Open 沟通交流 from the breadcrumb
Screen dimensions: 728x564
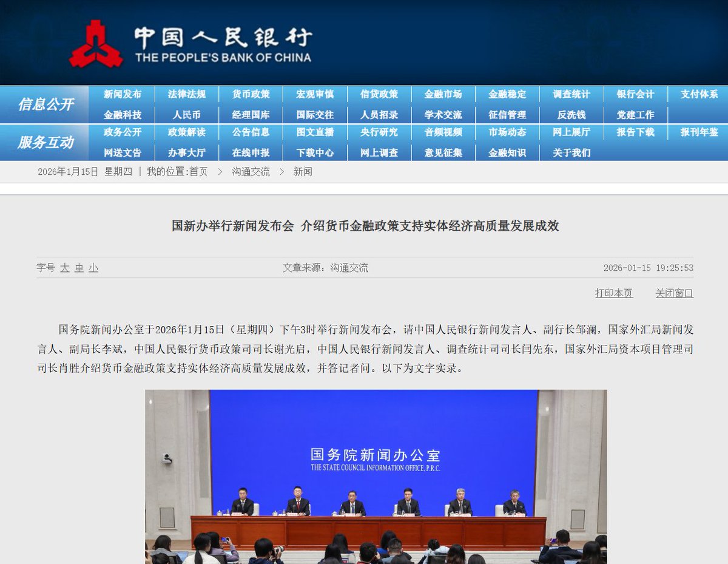[252, 172]
